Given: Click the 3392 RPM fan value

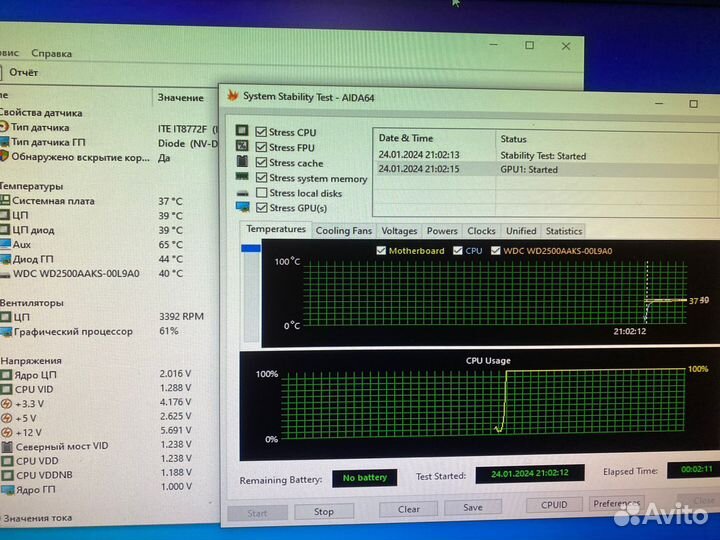Looking at the screenshot, I should pyautogui.click(x=181, y=316).
